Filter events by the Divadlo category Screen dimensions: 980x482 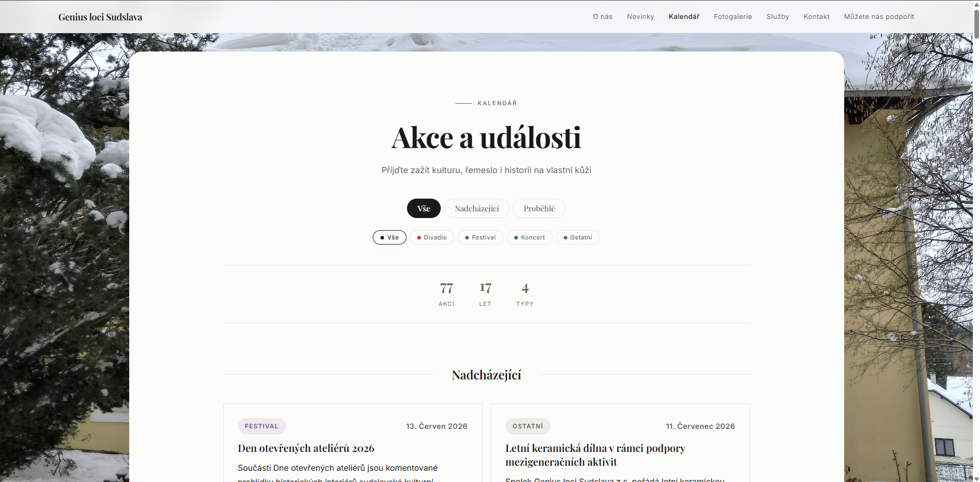coord(432,237)
